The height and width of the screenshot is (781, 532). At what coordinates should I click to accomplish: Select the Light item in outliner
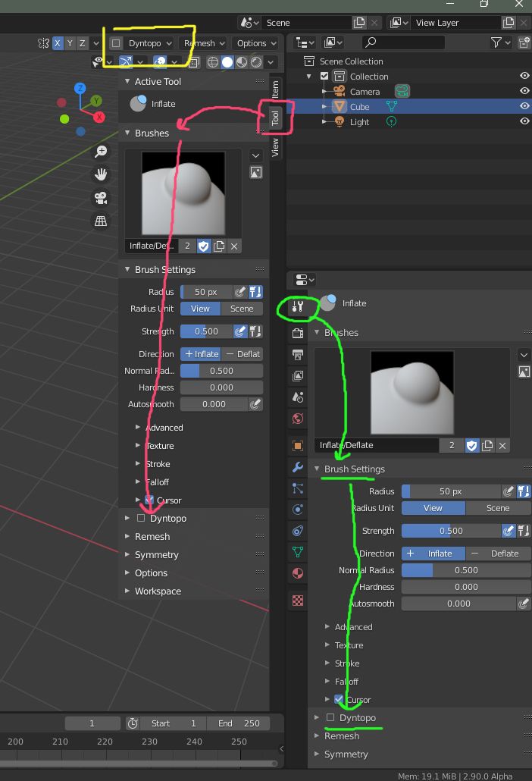359,122
